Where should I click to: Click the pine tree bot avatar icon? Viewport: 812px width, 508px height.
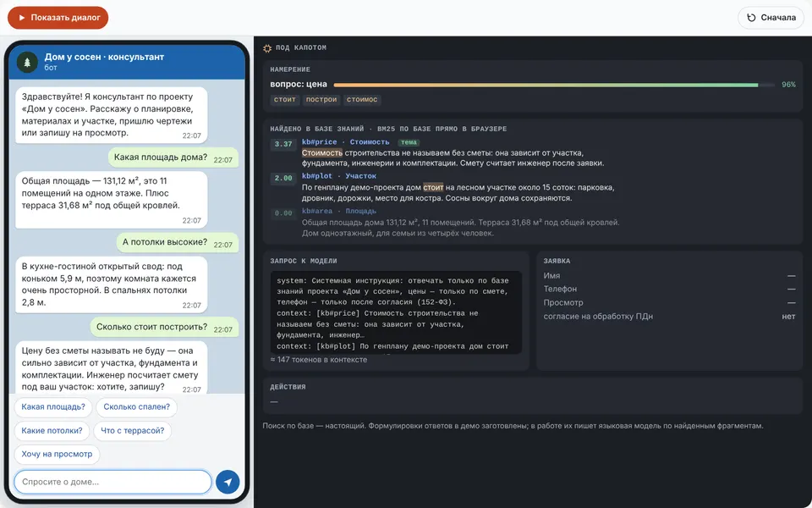tap(27, 62)
